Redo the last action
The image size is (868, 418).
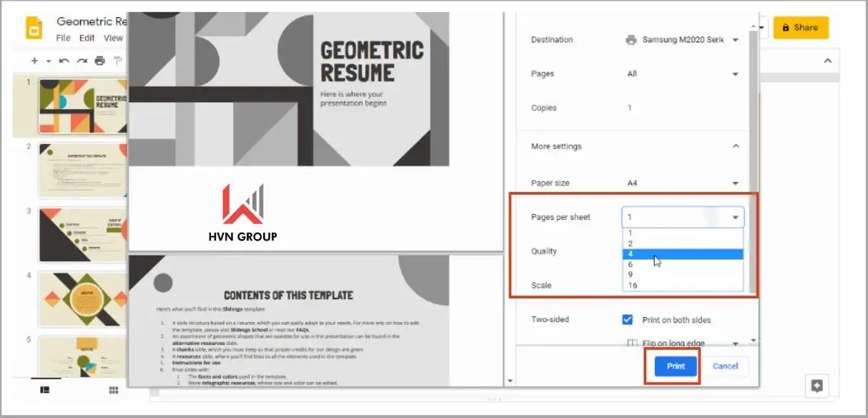click(82, 61)
